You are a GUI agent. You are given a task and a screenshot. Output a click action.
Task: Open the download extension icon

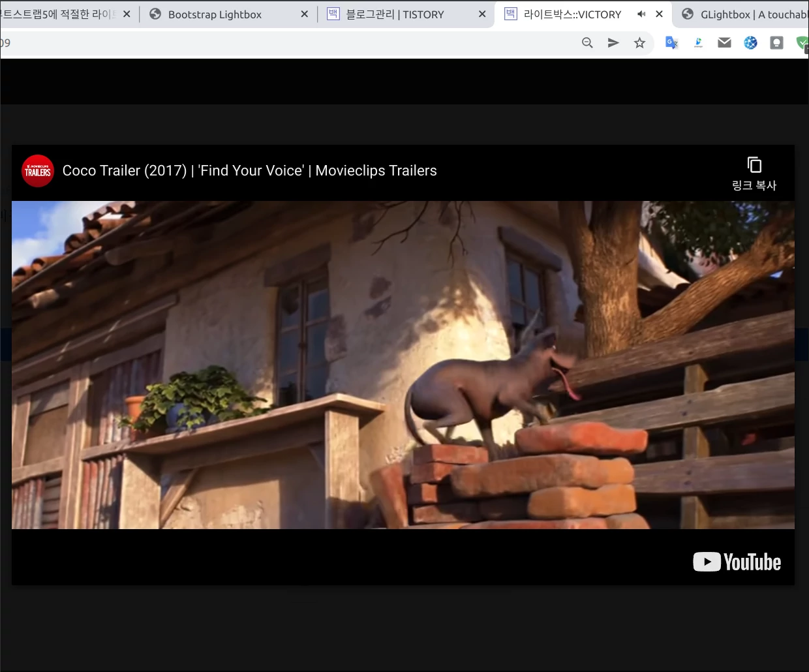click(698, 43)
